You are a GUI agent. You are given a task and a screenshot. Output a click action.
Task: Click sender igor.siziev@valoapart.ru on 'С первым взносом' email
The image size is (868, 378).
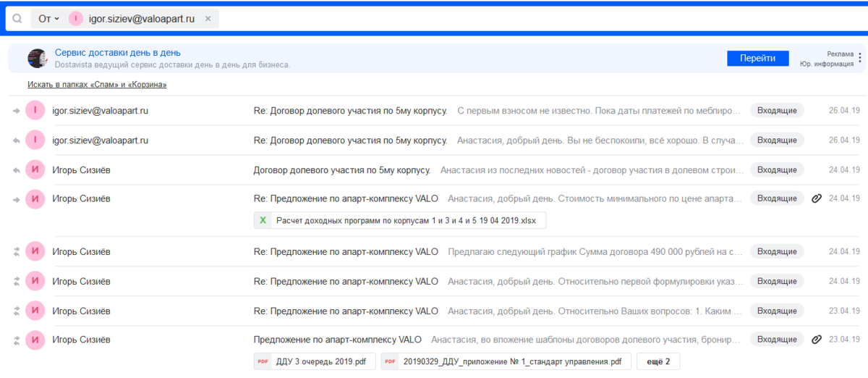point(101,111)
